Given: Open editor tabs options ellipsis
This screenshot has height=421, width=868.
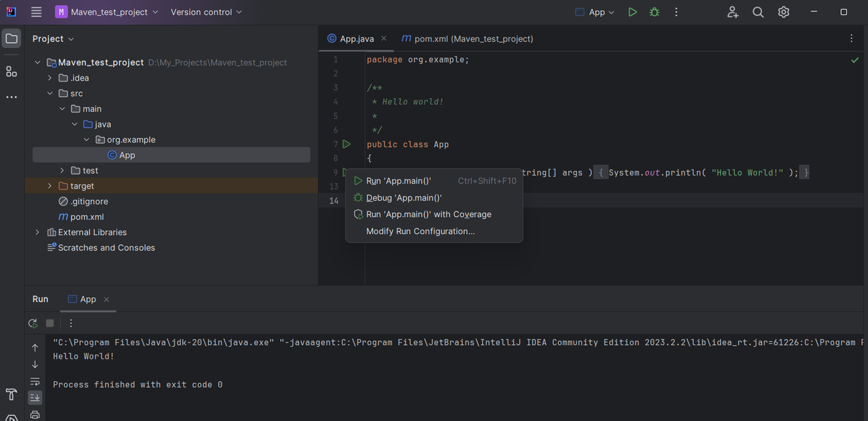Looking at the screenshot, I should [852, 39].
